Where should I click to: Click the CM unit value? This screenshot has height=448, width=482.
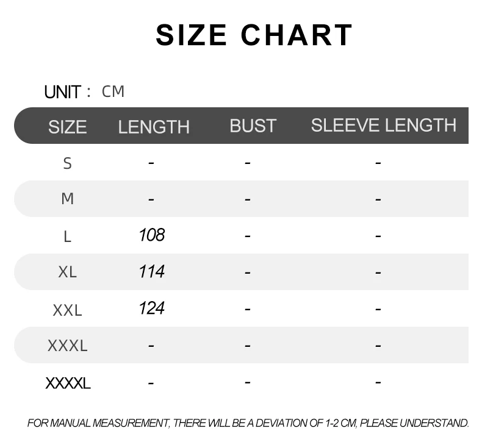[x=113, y=91]
